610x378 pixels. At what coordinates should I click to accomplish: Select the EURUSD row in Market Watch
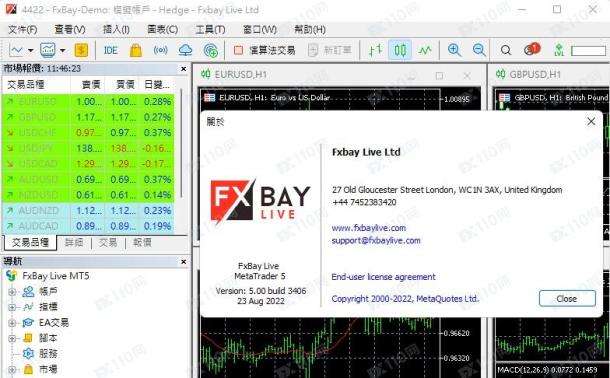tap(88, 102)
